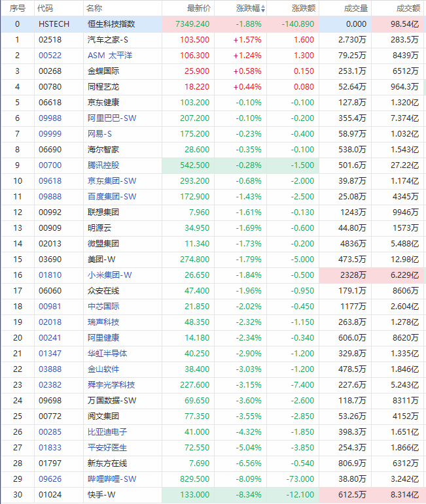Click stock code 09988
Viewport: 426px width, 504px height.
[50, 118]
